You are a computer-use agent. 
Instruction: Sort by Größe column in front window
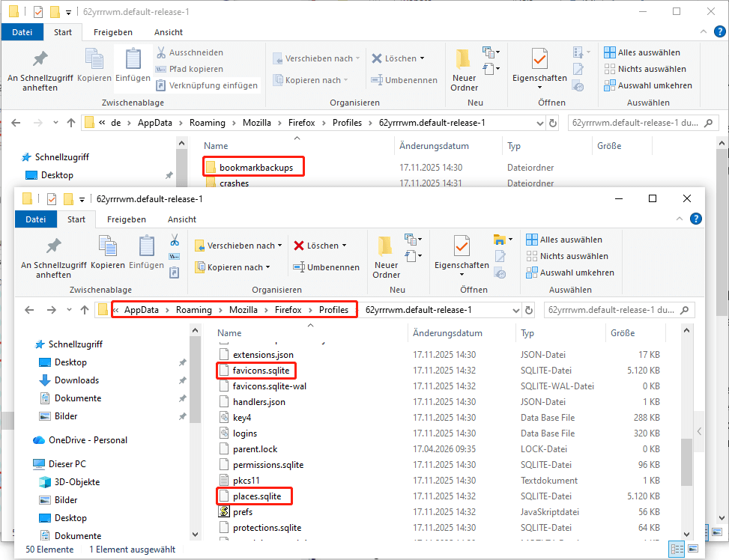tap(623, 332)
